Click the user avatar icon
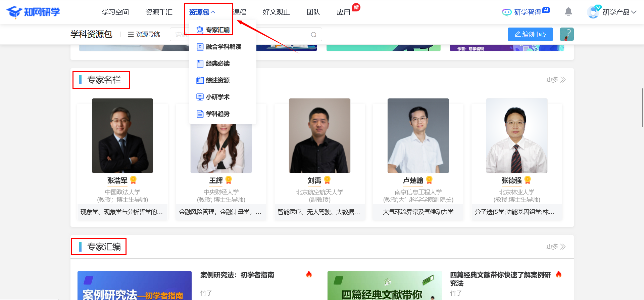Image resolution: width=644 pixels, height=300 pixels. point(593,12)
